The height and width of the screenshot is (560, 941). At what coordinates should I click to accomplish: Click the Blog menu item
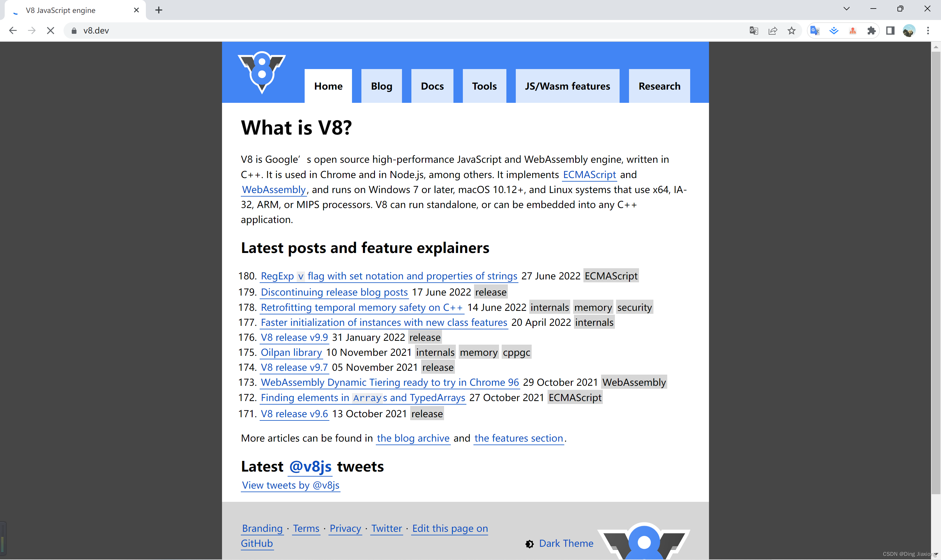(x=381, y=85)
